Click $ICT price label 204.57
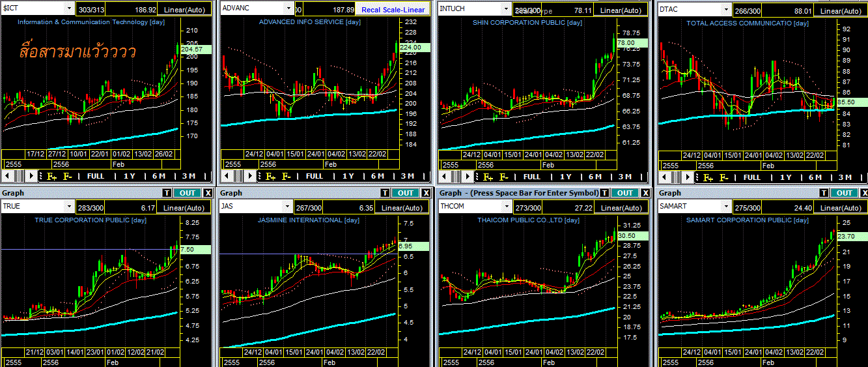Image resolution: width=868 pixels, height=367 pixels. (197, 50)
